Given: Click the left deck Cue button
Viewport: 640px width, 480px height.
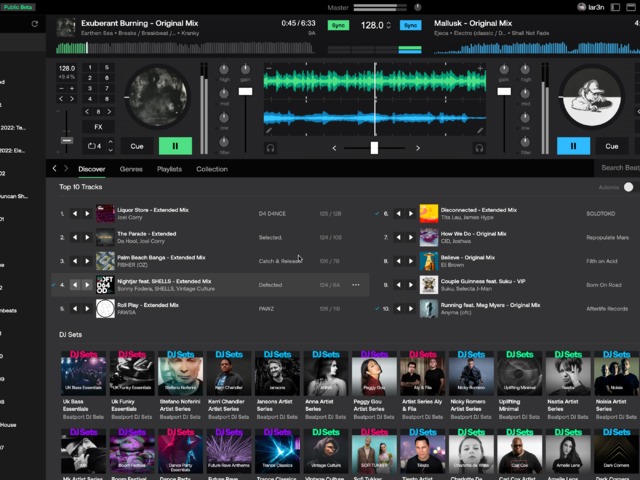Looking at the screenshot, I should 137,146.
